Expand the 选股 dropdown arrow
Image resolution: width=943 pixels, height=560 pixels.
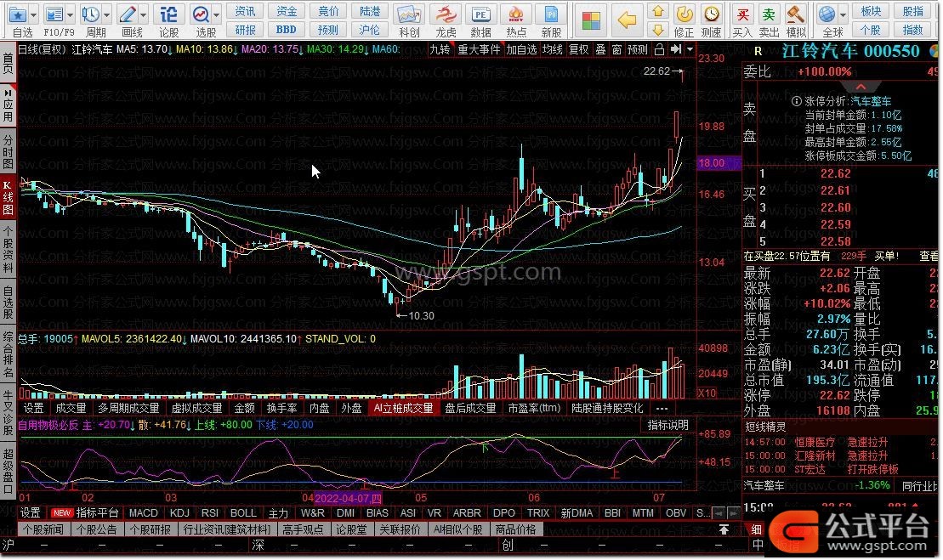click(x=217, y=14)
